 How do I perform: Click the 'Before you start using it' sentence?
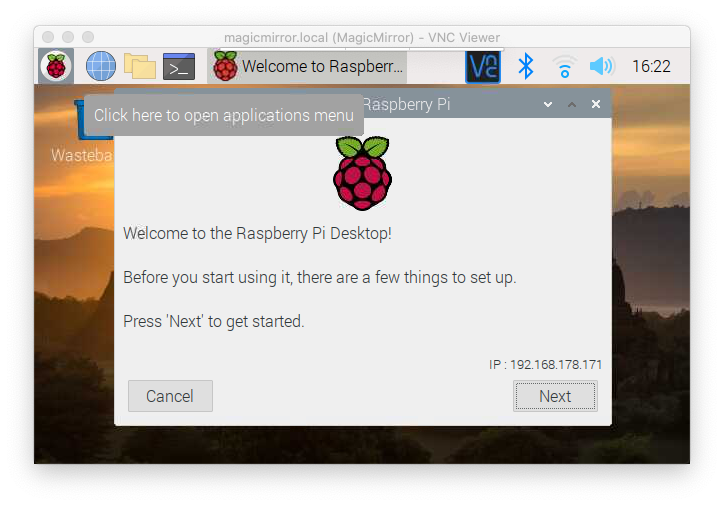[x=320, y=277]
